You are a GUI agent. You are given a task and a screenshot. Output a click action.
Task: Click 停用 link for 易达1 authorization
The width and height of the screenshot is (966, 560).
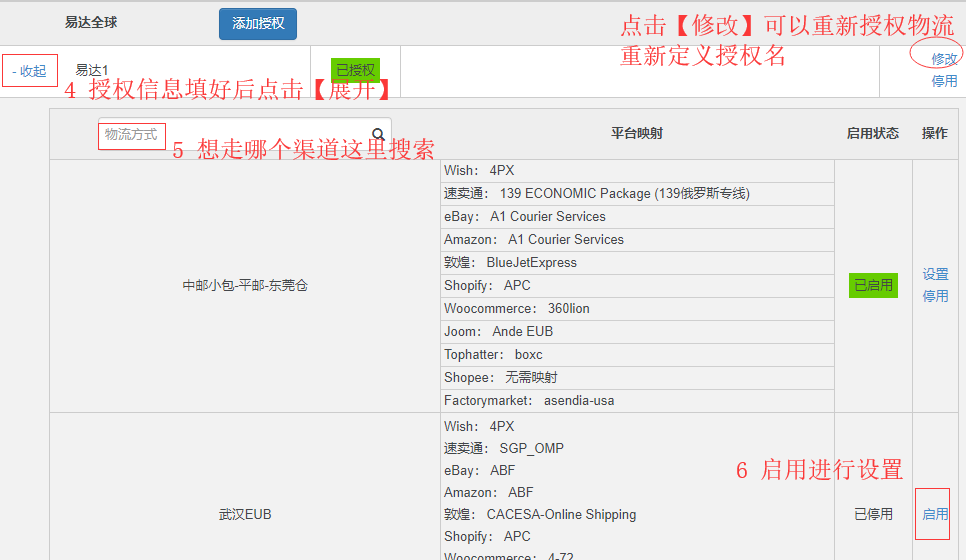pos(944,81)
